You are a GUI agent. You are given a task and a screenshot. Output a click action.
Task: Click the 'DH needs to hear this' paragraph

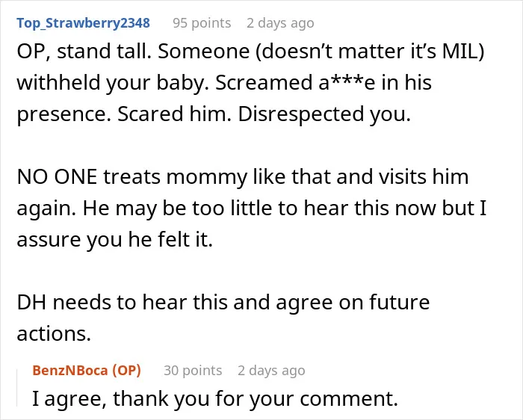point(223,318)
